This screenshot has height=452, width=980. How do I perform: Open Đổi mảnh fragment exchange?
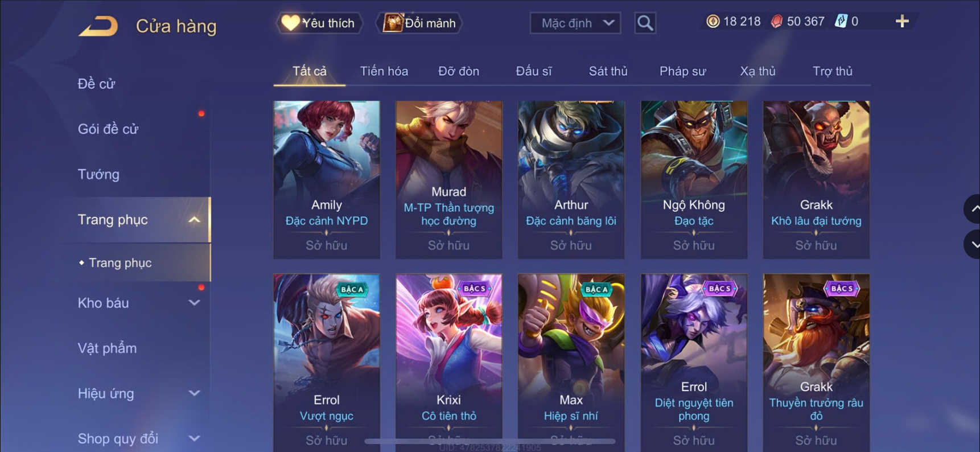tap(419, 23)
